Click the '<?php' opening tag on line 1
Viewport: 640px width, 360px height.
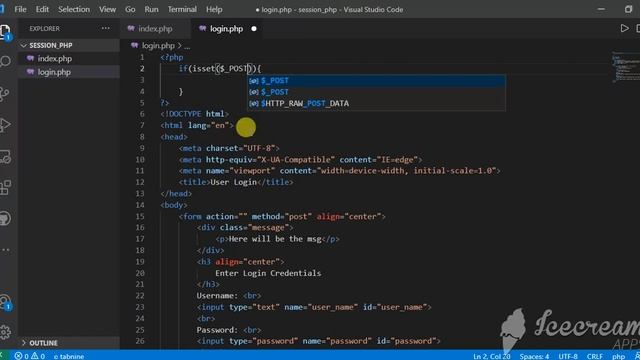point(172,58)
